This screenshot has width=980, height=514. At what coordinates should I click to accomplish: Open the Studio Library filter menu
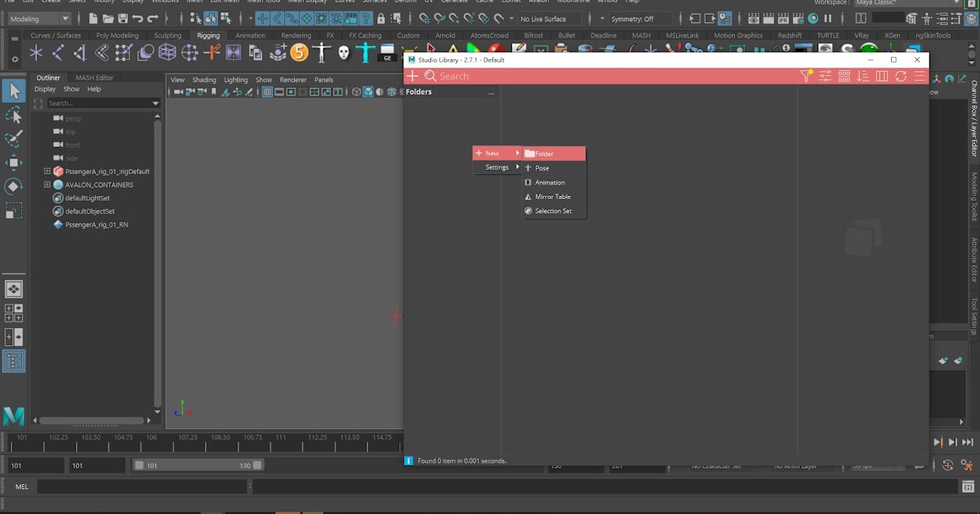[x=805, y=76]
